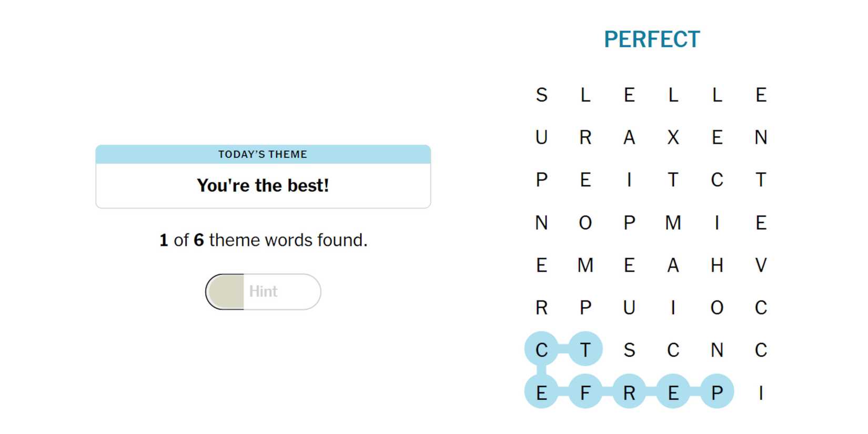Viewport: 868px width, 434px height.
Task: Choose the letter A beside the H
Action: [673, 265]
